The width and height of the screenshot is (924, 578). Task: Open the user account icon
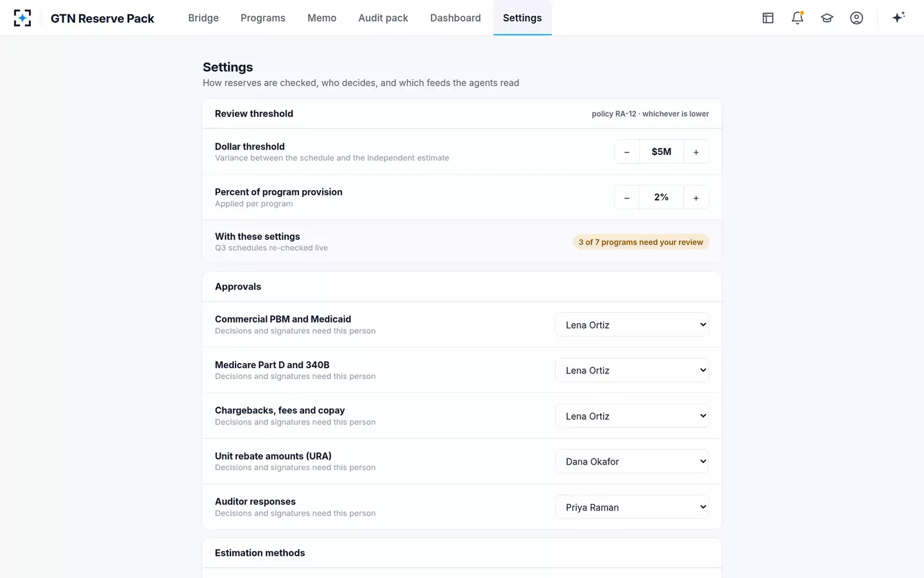pos(857,18)
